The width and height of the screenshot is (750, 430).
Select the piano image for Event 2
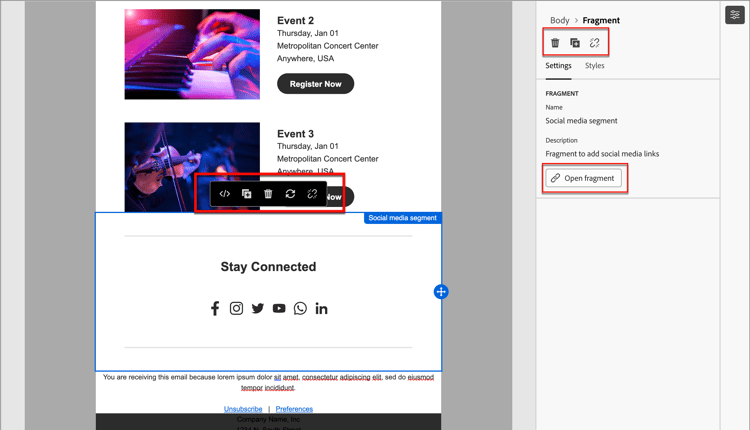pos(192,54)
